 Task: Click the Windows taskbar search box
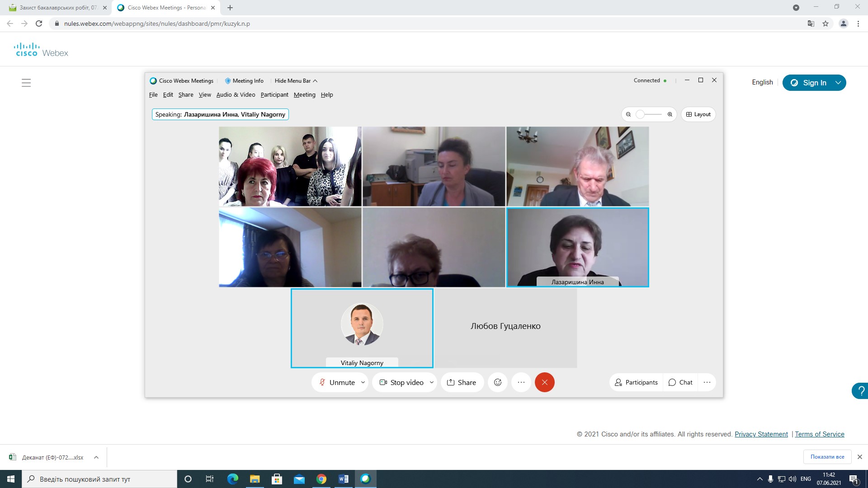click(99, 479)
